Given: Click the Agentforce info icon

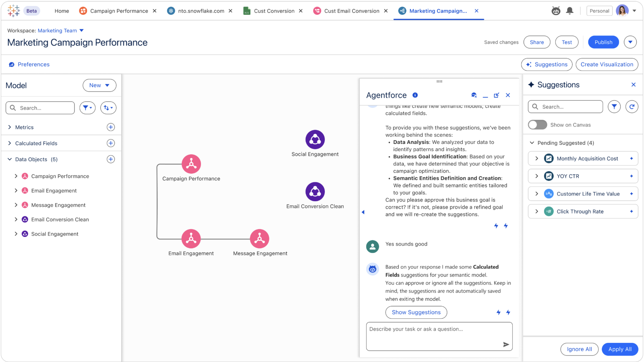Looking at the screenshot, I should tap(415, 95).
